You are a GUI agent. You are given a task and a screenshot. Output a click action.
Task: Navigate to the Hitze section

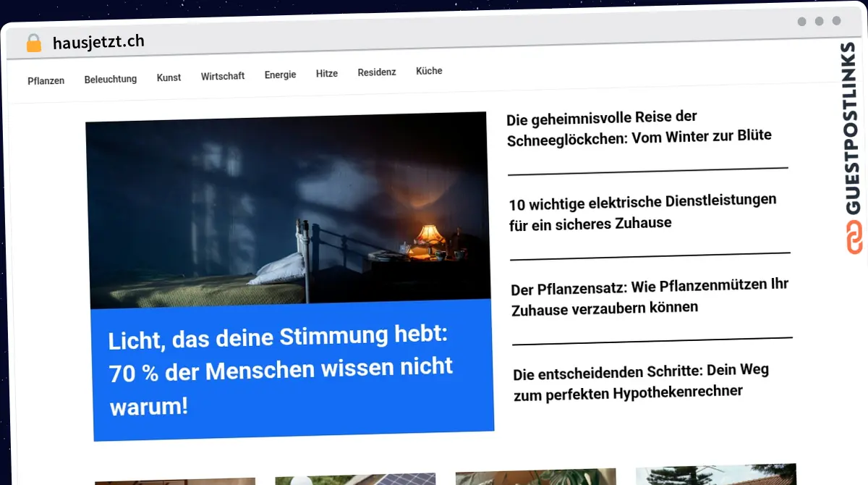click(x=327, y=73)
